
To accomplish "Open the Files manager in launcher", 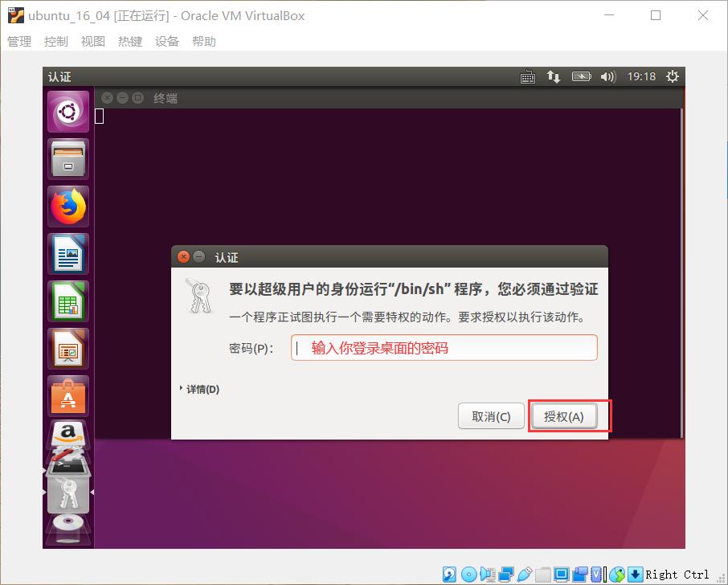I will (68, 159).
